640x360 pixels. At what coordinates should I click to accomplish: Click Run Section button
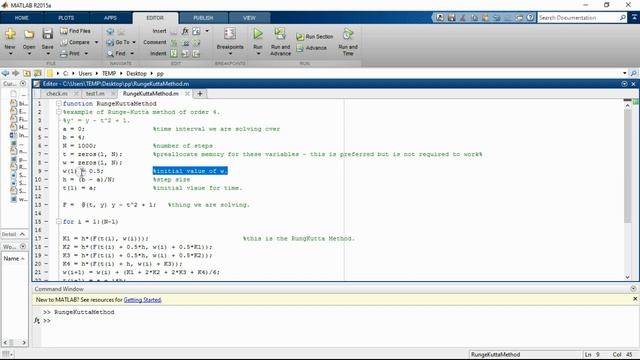click(315, 37)
